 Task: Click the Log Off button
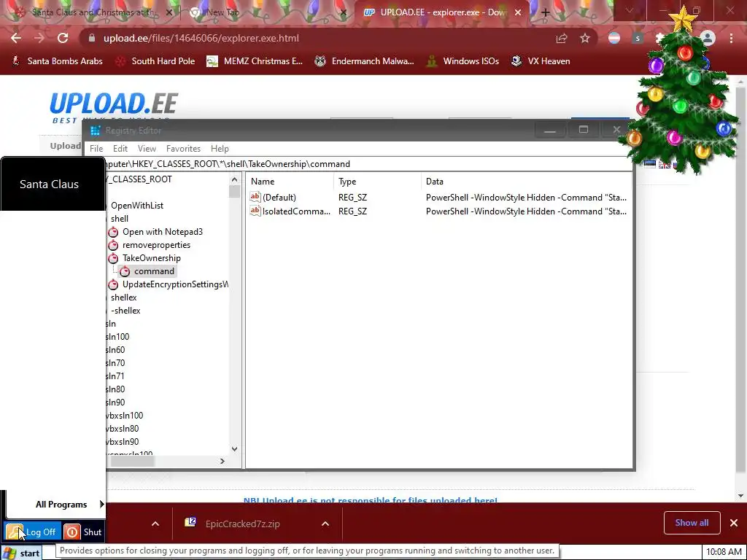tap(32, 532)
